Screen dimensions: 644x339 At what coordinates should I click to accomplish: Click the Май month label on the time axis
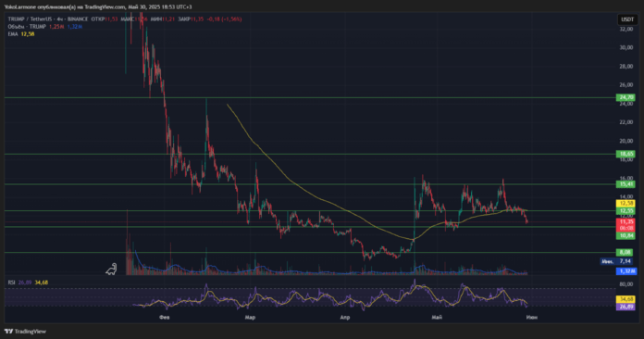tap(437, 317)
